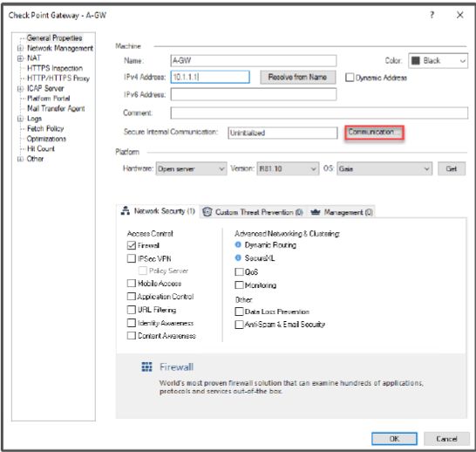
Task: Enable the Mobile Access checkbox
Action: pos(131,283)
